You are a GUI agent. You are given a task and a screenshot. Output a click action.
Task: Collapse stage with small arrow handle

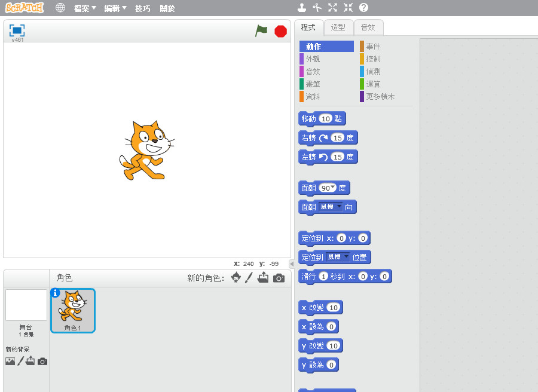click(292, 264)
